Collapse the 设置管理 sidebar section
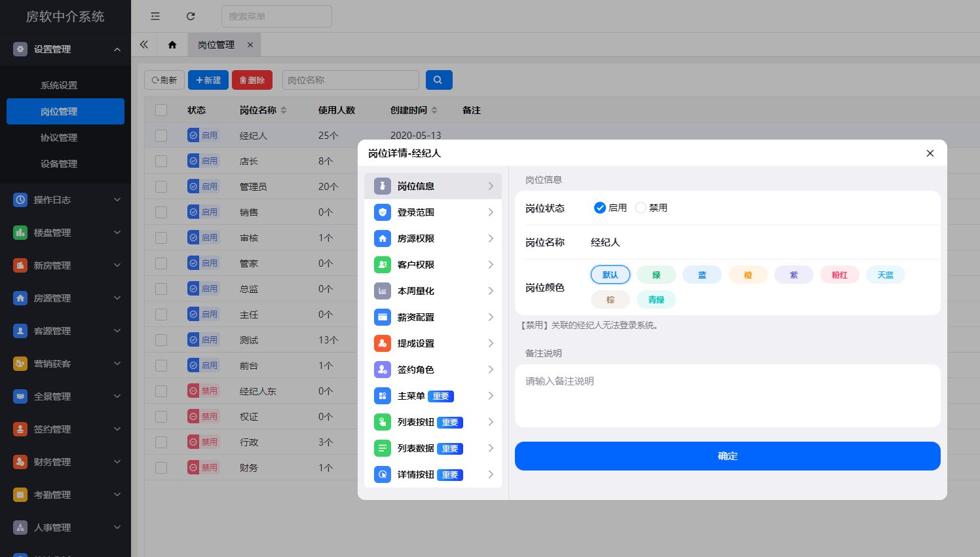Image resolution: width=980 pixels, height=557 pixels. pyautogui.click(x=117, y=49)
